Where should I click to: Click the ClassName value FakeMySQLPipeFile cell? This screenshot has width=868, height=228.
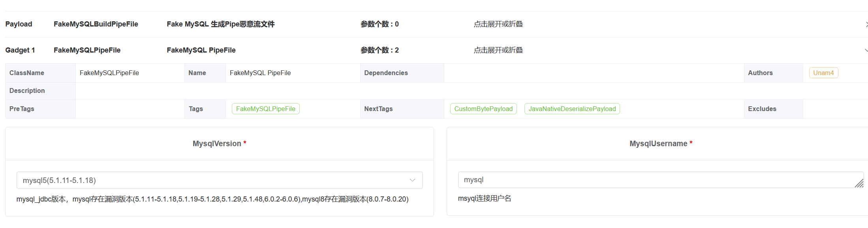click(x=109, y=73)
